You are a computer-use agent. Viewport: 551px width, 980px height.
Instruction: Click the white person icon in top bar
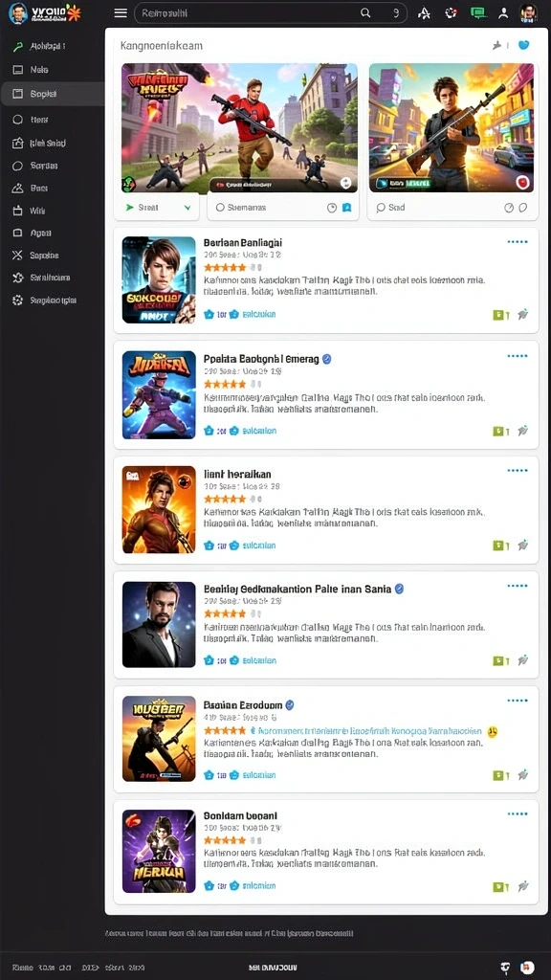pyautogui.click(x=503, y=13)
